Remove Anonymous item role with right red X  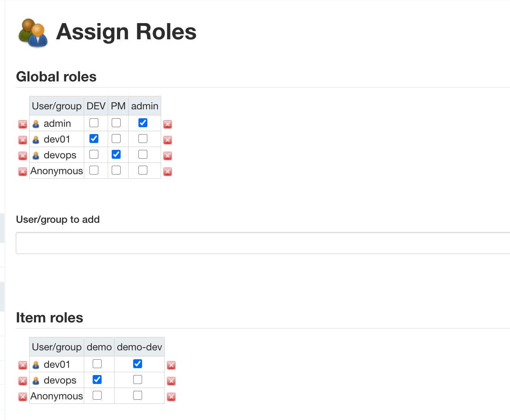pyautogui.click(x=171, y=397)
